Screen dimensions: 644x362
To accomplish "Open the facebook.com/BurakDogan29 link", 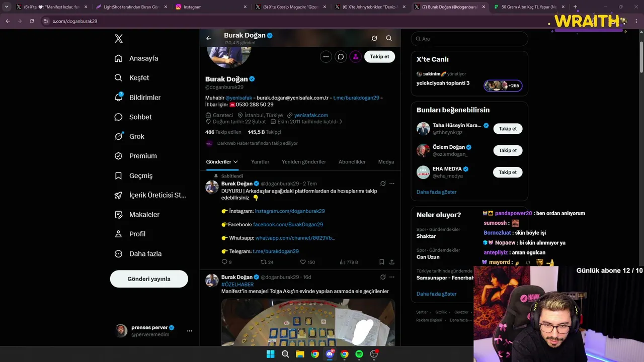I will (x=288, y=225).
